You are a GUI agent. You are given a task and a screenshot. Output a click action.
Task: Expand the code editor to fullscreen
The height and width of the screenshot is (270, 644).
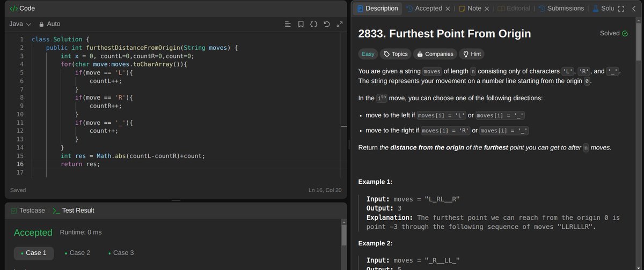pyautogui.click(x=339, y=24)
